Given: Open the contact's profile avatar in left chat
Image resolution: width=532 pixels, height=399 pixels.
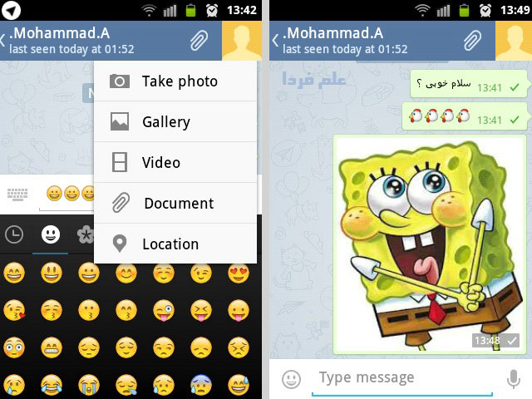Looking at the screenshot, I should (242, 41).
